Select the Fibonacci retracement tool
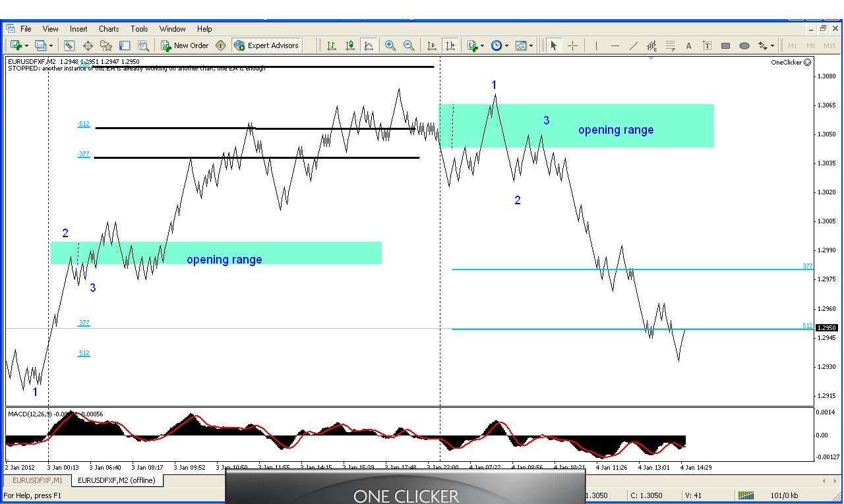The width and height of the screenshot is (844, 504). coord(671,45)
